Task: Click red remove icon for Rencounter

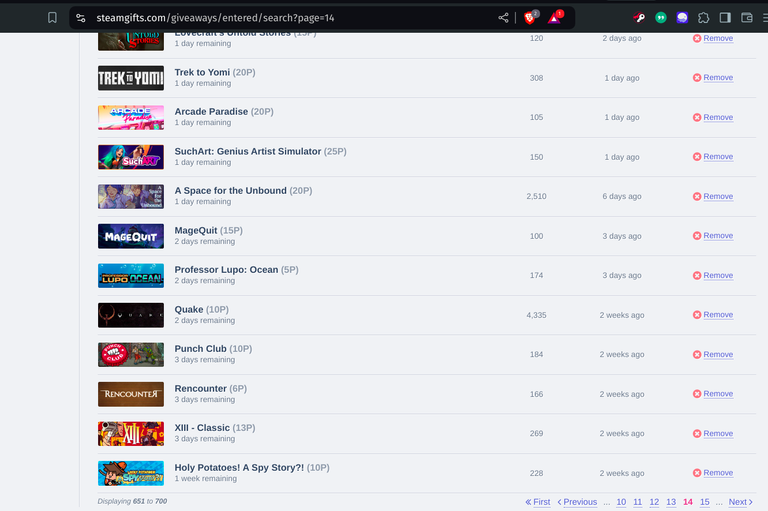Action: tap(697, 394)
